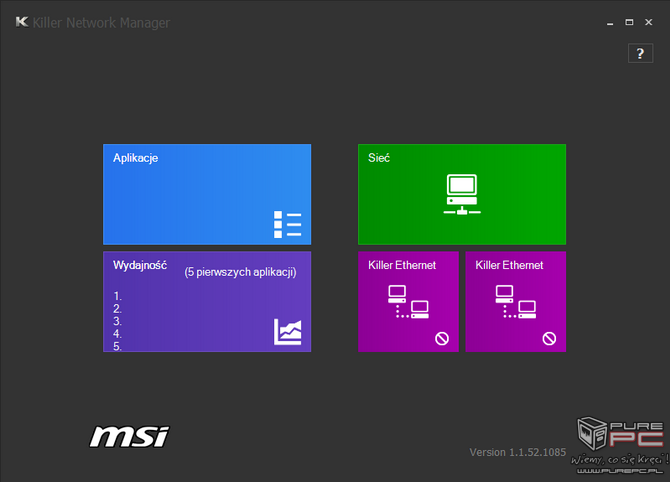Click the chart icon in Wydajność tile
The width and height of the screenshot is (670, 482).
click(288, 332)
